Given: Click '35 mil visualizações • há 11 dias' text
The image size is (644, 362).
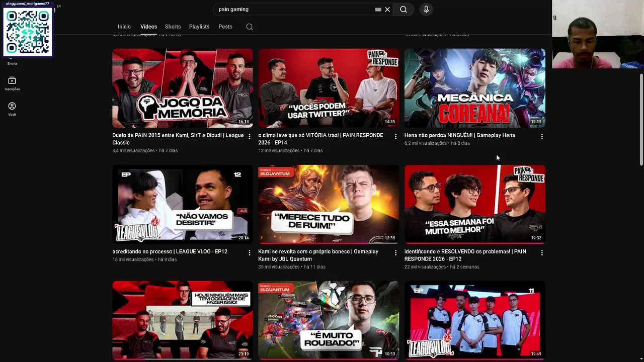Looking at the screenshot, I should (292, 267).
